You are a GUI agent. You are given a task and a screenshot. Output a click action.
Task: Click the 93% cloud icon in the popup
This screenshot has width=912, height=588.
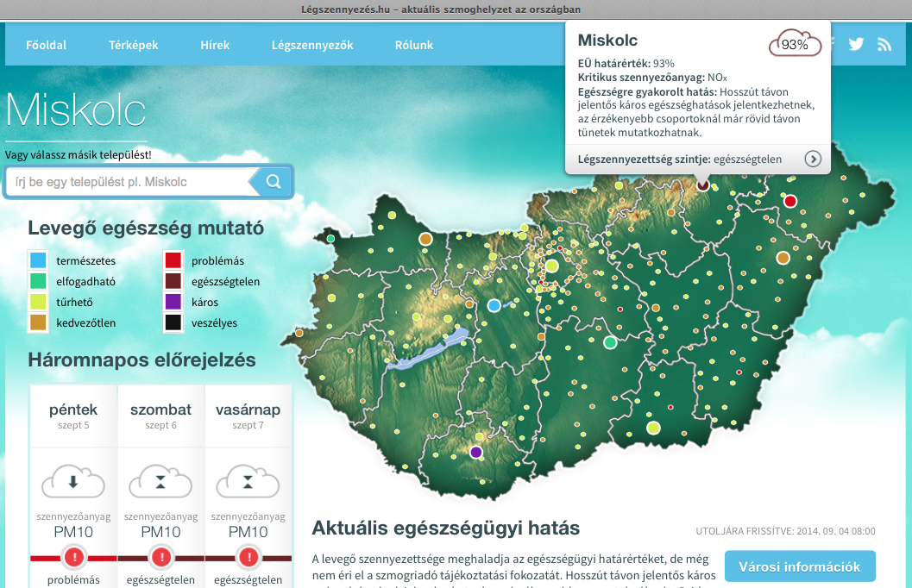pos(796,44)
